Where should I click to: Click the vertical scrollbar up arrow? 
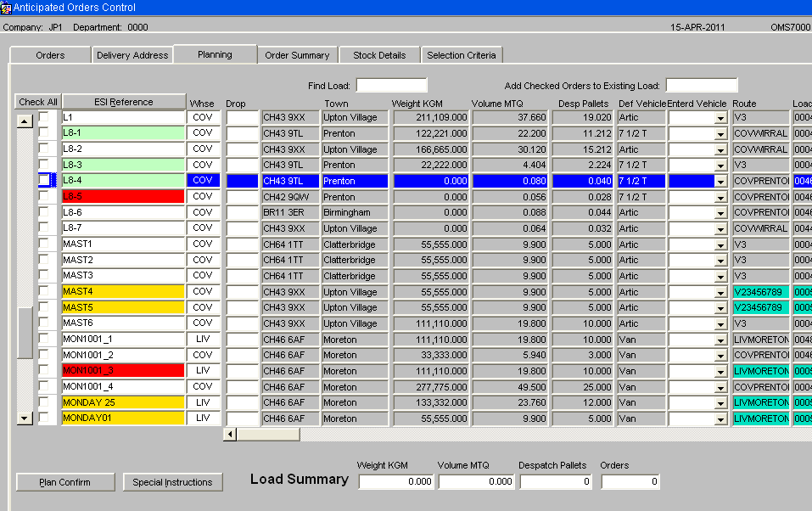pos(25,121)
